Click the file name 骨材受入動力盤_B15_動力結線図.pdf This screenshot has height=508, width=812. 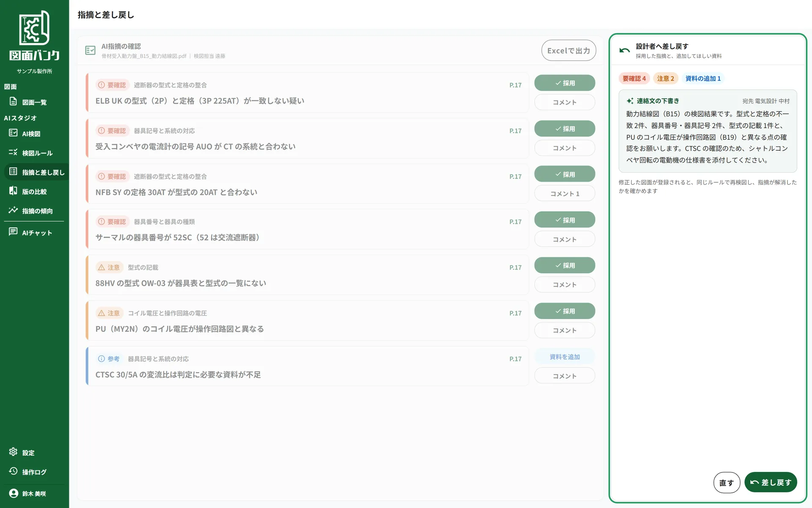pyautogui.click(x=144, y=56)
